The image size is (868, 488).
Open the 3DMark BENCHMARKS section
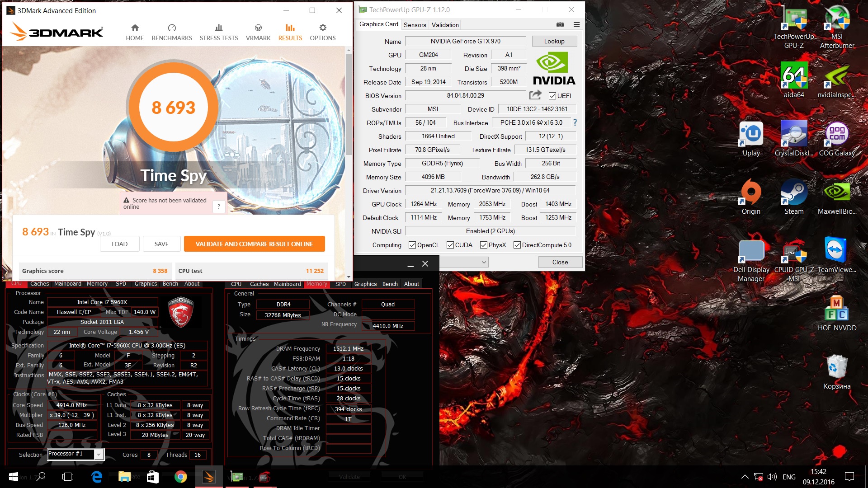(x=172, y=33)
